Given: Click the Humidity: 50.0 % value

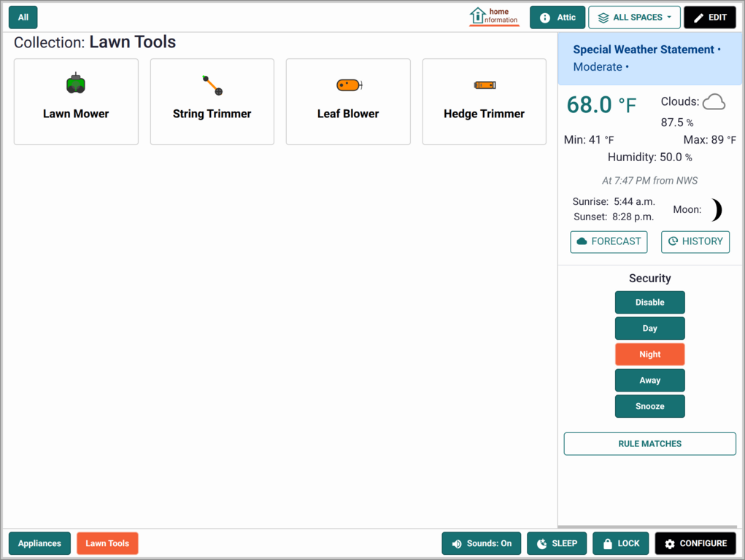Looking at the screenshot, I should pos(649,157).
